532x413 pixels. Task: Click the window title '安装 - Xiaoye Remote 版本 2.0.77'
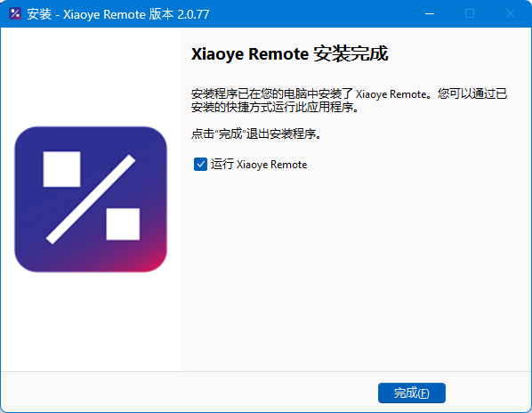point(118,14)
